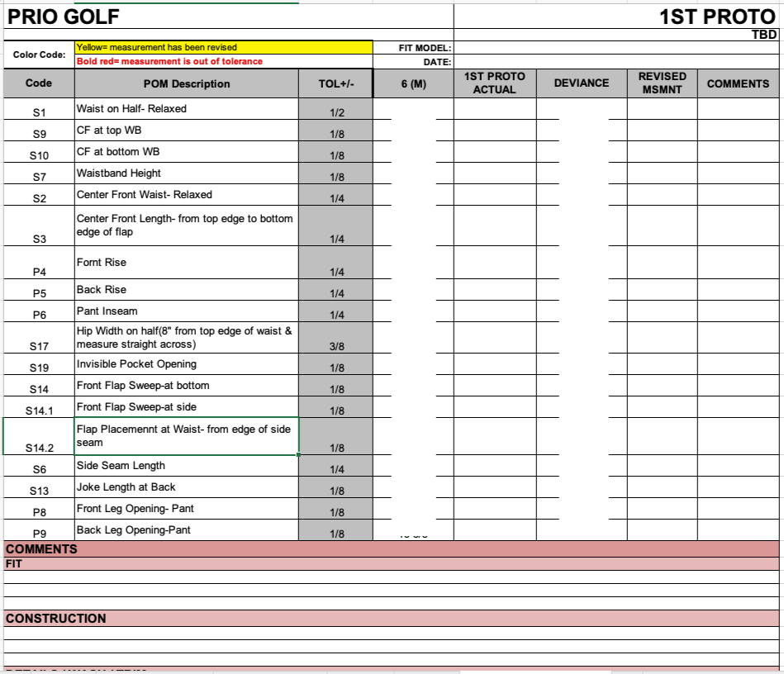Select the 6 (M) size column header

[x=413, y=83]
